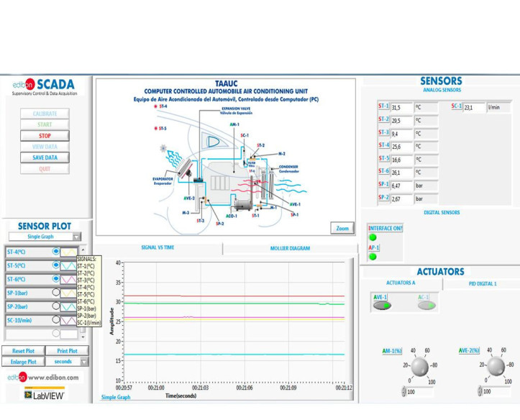
Task: Click the Edibon SCADA logo
Action: pyautogui.click(x=44, y=87)
